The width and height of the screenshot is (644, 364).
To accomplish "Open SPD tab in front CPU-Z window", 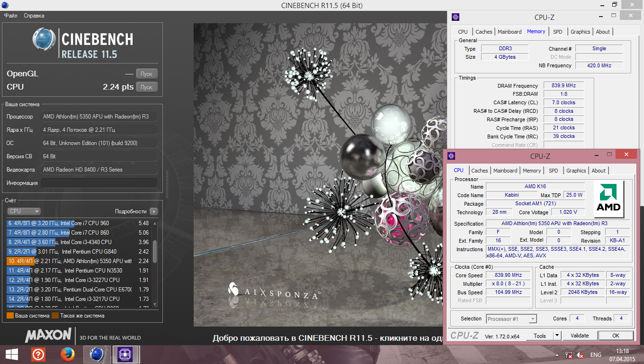I will [x=554, y=171].
